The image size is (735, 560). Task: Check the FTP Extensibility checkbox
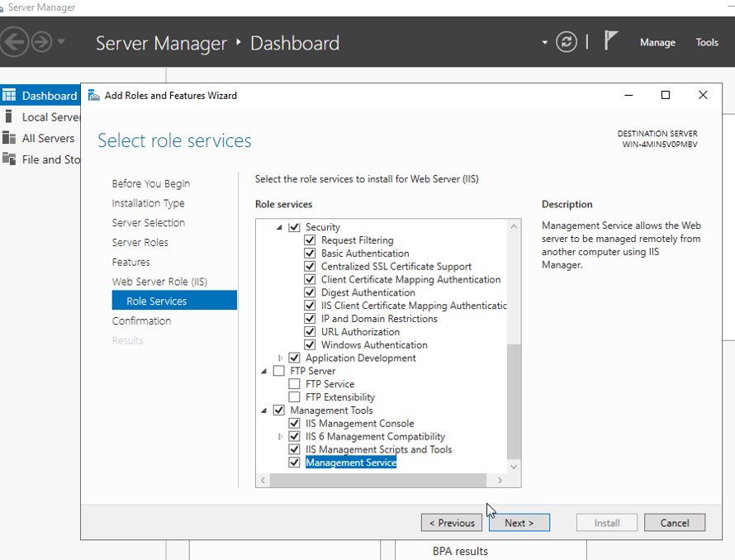(x=294, y=397)
